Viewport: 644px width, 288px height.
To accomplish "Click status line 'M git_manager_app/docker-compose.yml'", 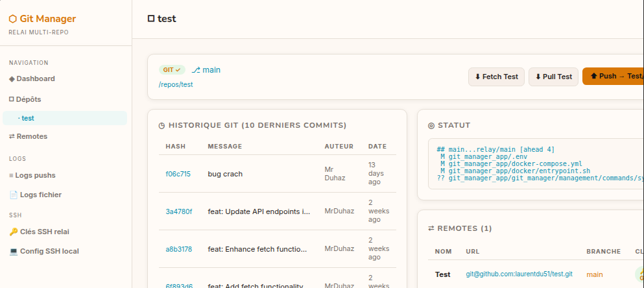I will 511,163.
